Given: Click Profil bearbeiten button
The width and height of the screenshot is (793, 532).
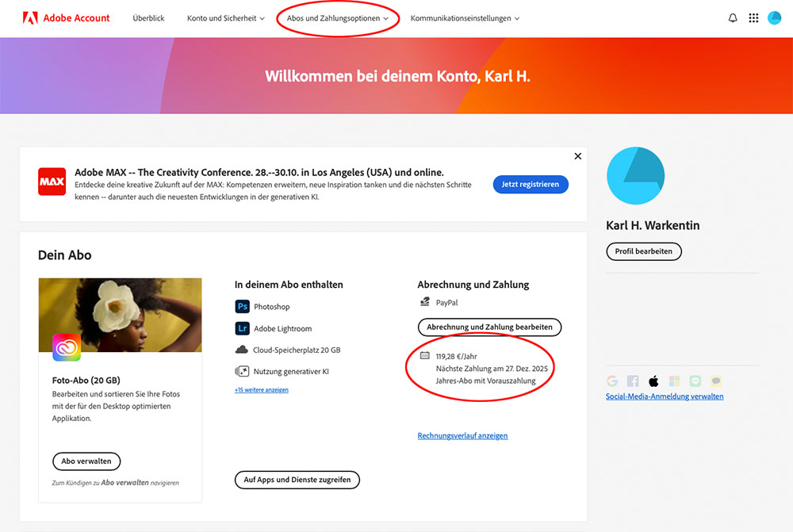Looking at the screenshot, I should [x=643, y=251].
